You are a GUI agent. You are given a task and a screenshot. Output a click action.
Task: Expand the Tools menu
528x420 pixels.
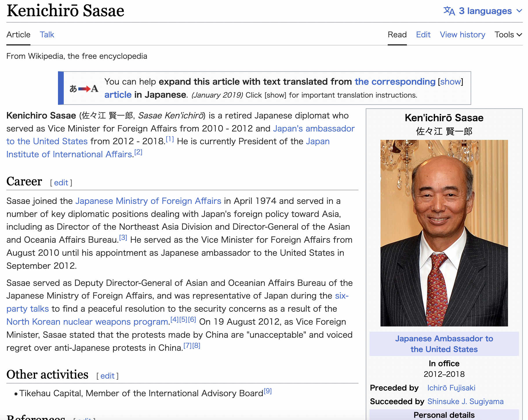[508, 35]
